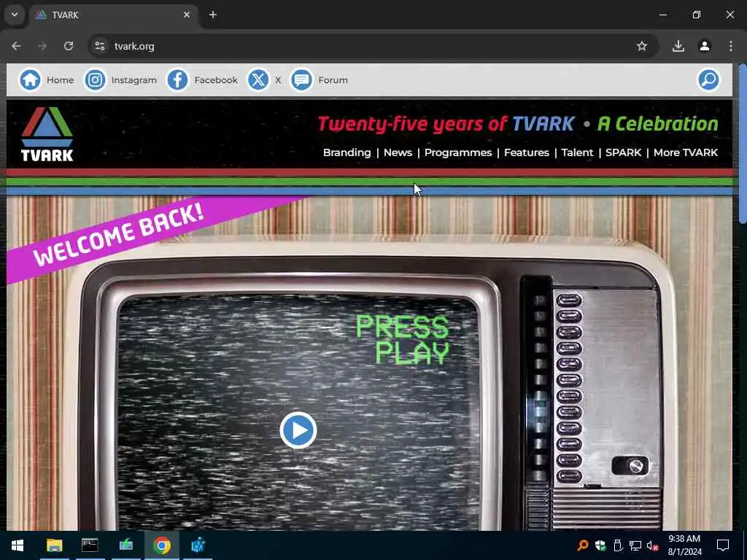747x560 pixels.
Task: Click the Chrome taskbar icon
Action: 161,545
